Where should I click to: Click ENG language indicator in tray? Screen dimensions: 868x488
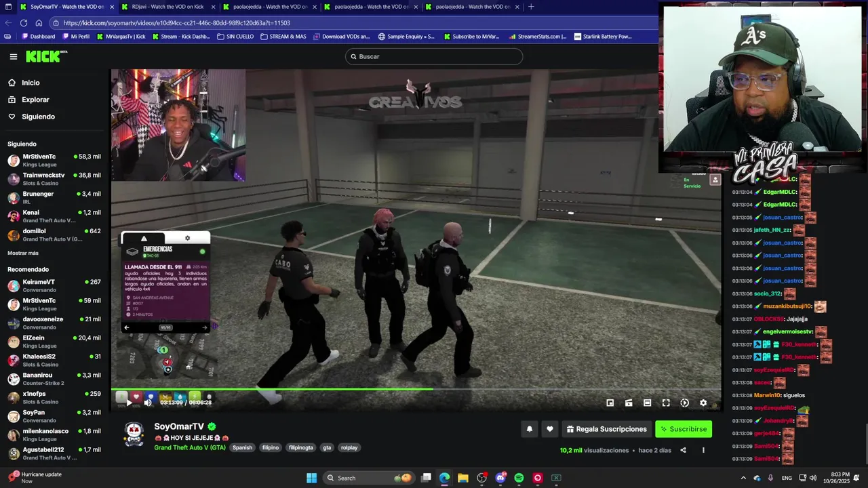(x=787, y=478)
